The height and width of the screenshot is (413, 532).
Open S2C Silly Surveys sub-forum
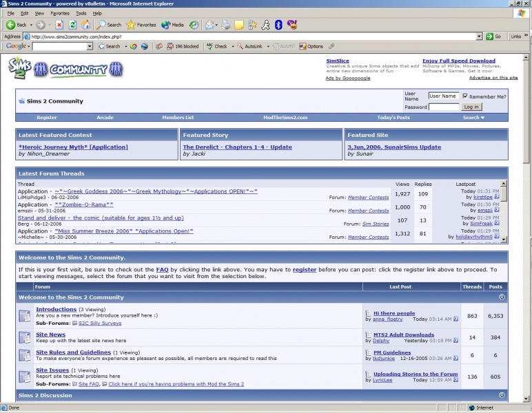100,324
